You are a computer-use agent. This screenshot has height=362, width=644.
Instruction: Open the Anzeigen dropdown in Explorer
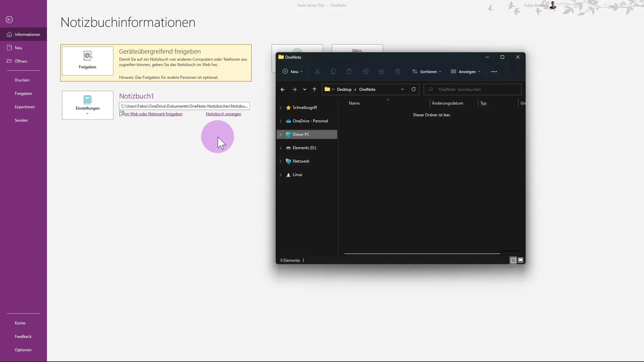click(466, 72)
